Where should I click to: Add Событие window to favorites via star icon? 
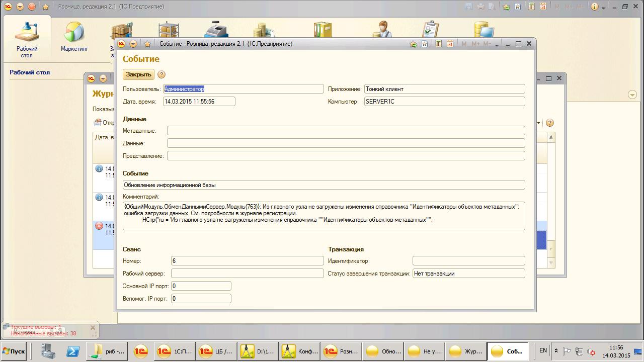147,44
